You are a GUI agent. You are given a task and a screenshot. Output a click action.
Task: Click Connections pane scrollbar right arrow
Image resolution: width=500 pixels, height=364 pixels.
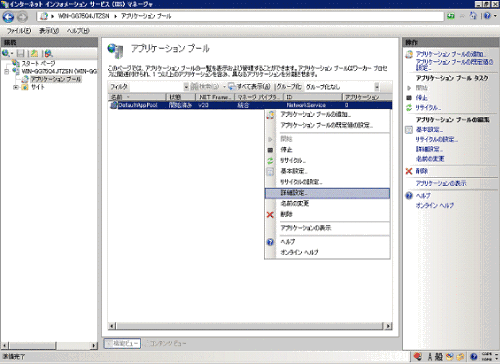pos(94,346)
